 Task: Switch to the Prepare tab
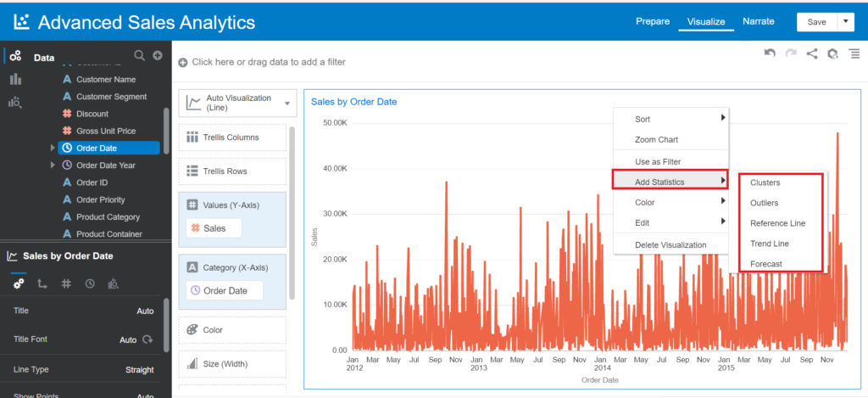(652, 21)
